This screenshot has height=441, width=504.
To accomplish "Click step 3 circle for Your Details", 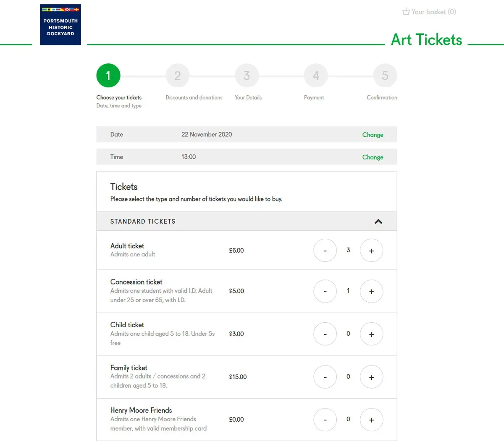I will 247,76.
